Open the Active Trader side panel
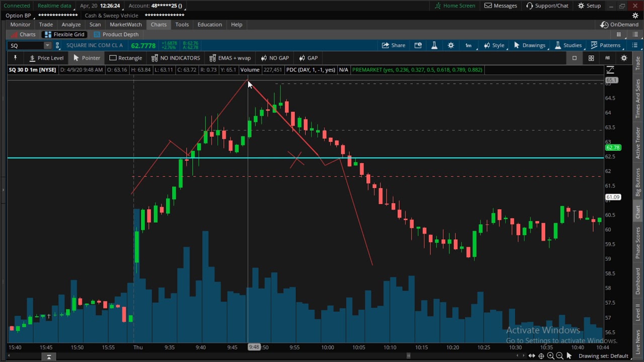Screen dimensions: 644x362 pyautogui.click(x=638, y=142)
